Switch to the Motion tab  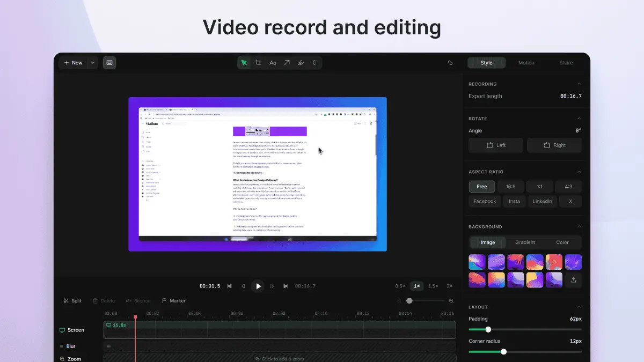click(x=526, y=63)
